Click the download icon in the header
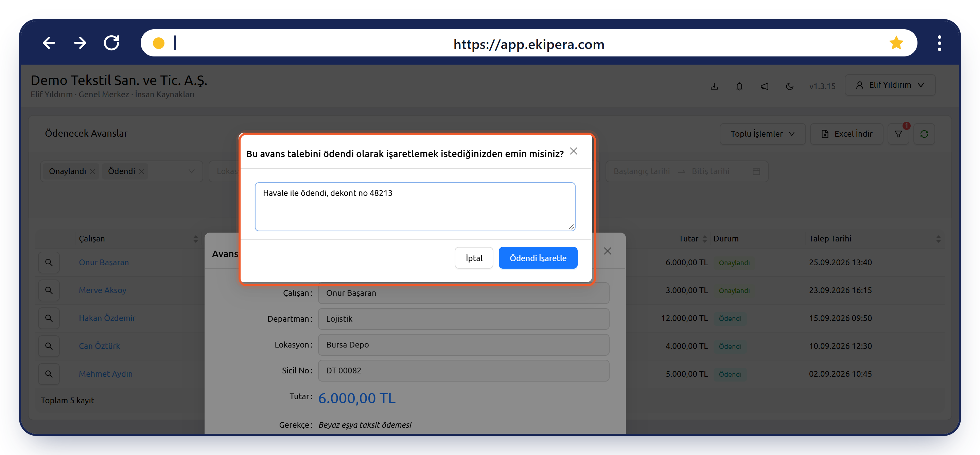The width and height of the screenshot is (980, 455). tap(714, 86)
